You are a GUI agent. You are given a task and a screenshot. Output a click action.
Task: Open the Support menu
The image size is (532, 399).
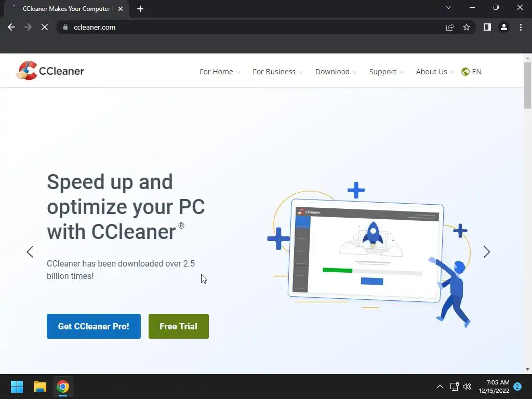click(387, 72)
